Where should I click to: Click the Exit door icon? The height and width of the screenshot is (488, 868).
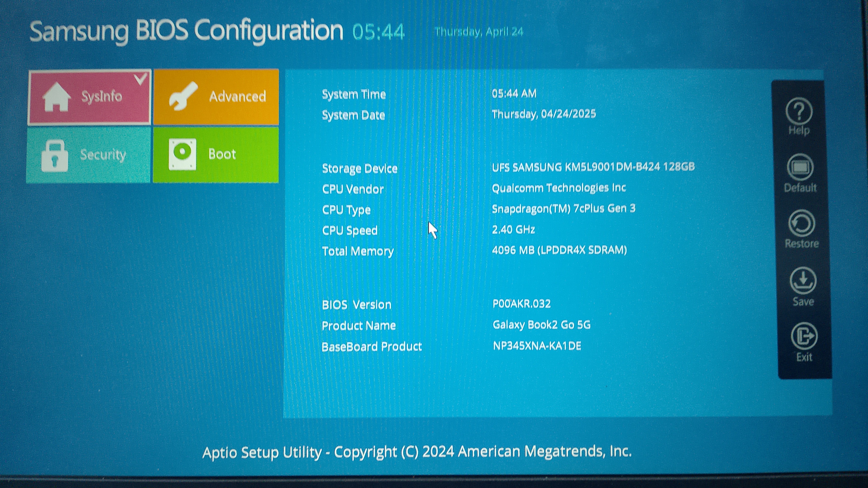[804, 336]
